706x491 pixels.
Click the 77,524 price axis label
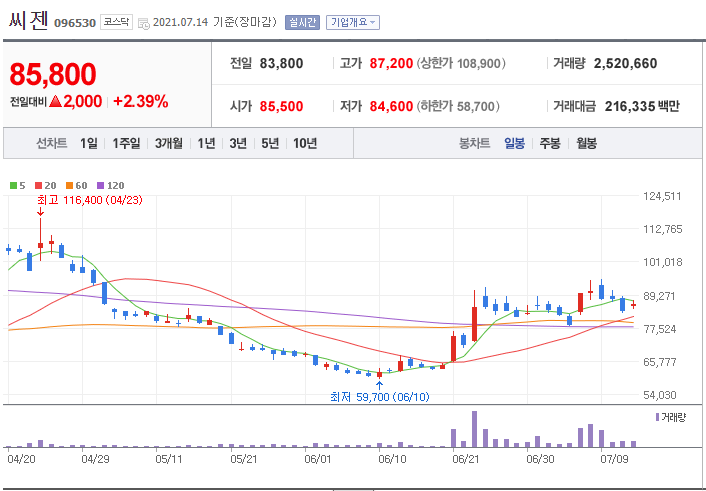click(660, 329)
